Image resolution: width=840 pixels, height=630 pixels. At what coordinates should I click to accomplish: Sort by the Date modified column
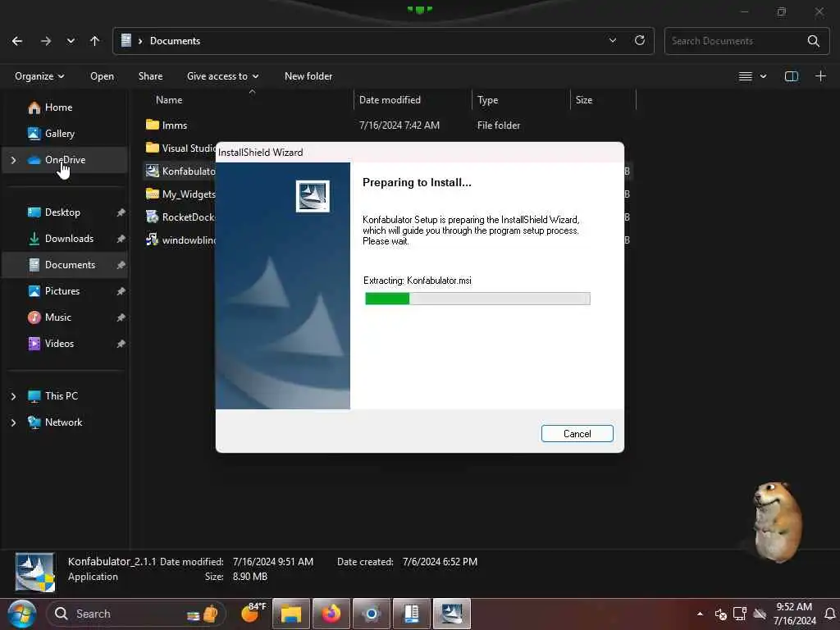click(x=390, y=99)
